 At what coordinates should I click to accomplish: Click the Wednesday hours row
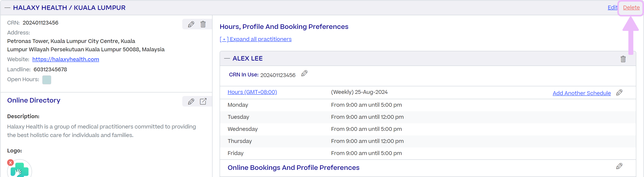[x=428, y=129]
